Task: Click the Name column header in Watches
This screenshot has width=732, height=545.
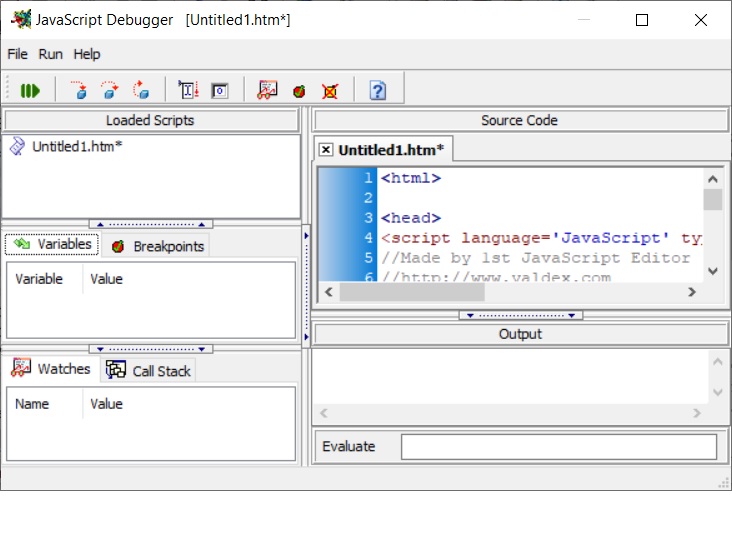Action: pos(32,404)
